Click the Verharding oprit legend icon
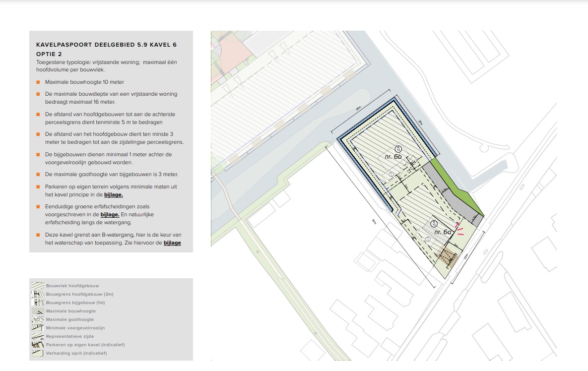 click(38, 353)
